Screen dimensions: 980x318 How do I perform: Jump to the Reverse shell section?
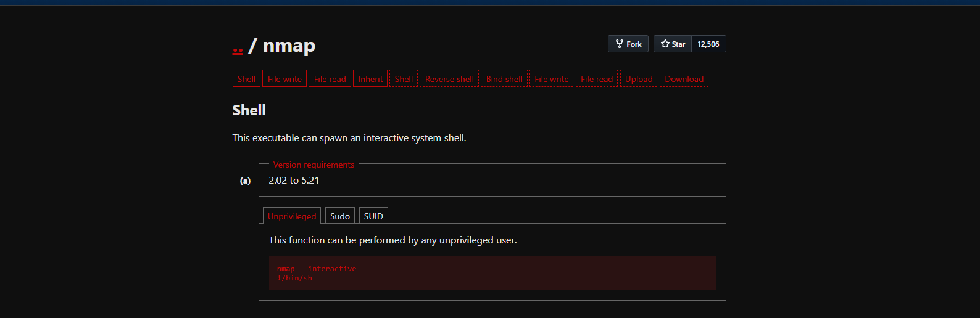[x=449, y=79]
